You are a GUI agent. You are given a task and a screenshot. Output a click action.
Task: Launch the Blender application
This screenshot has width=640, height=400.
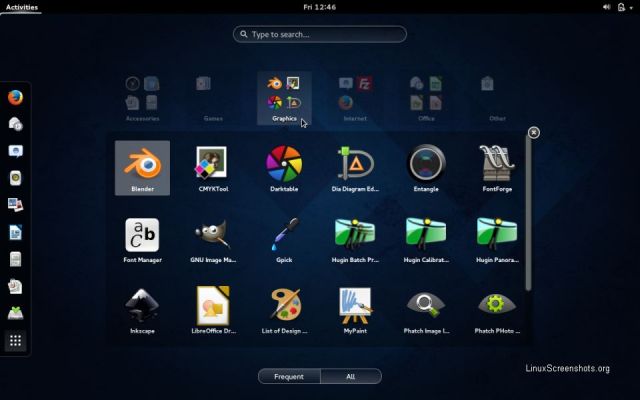point(142,168)
